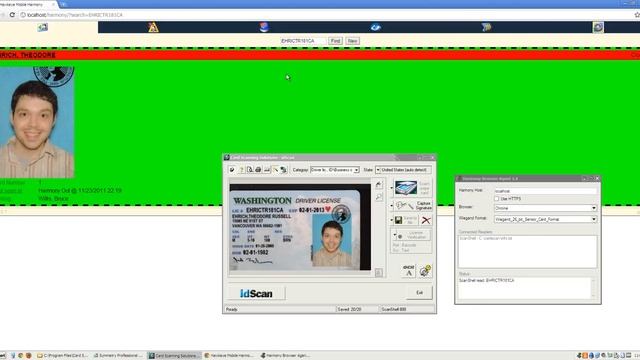640x360 pixels.
Task: Open the Wiegand Format dropdown
Action: pyautogui.click(x=545, y=219)
